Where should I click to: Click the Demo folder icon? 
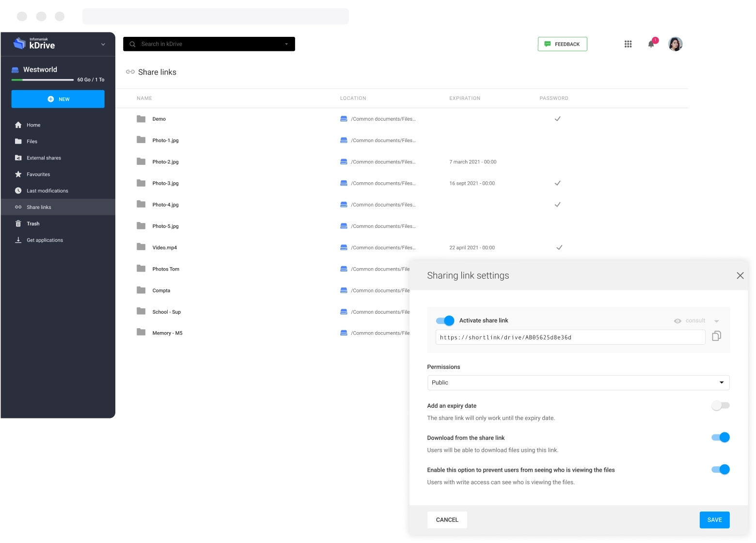pyautogui.click(x=141, y=119)
